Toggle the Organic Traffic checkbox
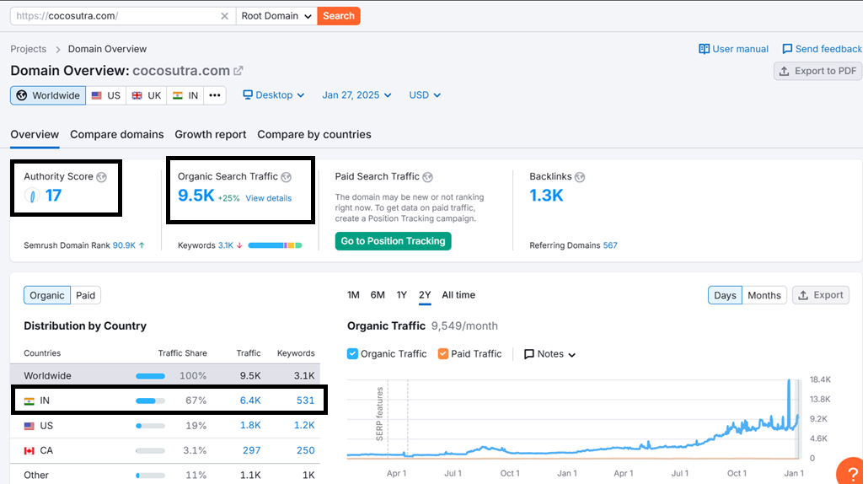This screenshot has width=868, height=484. point(352,354)
